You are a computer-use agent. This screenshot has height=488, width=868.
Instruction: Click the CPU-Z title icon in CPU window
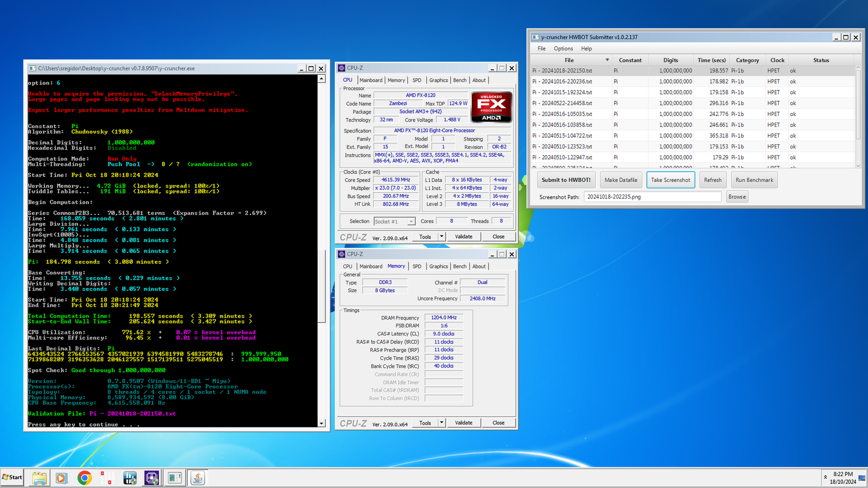coord(342,68)
